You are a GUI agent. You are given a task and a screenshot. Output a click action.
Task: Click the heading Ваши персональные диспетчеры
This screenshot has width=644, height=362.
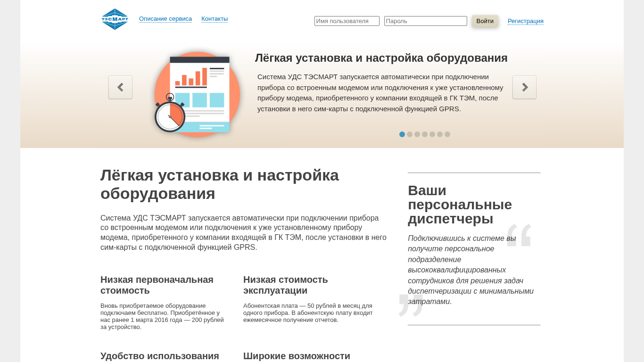pyautogui.click(x=460, y=205)
